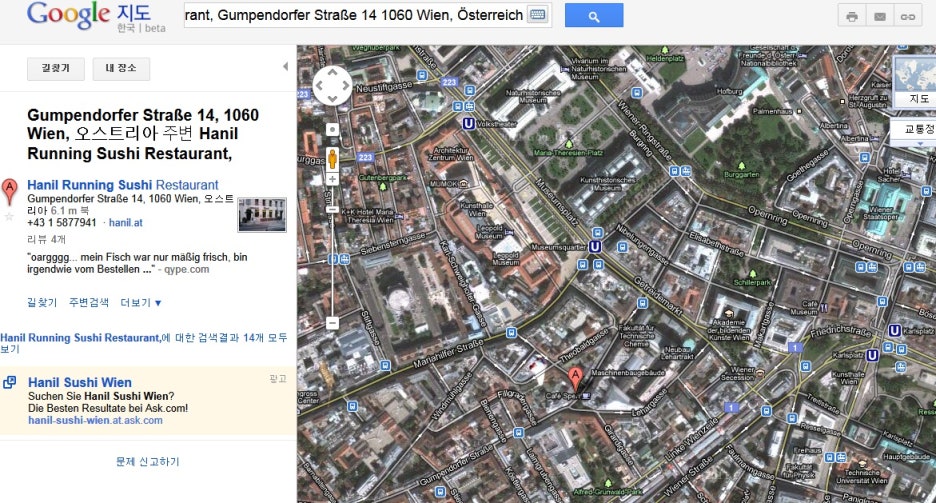Open the restaurant street photo thumbnail

tap(262, 215)
